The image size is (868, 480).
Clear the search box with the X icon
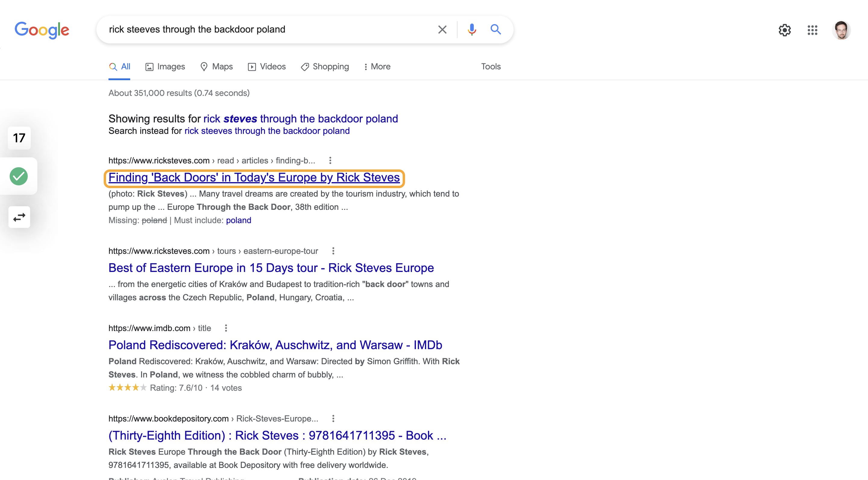[x=442, y=30]
